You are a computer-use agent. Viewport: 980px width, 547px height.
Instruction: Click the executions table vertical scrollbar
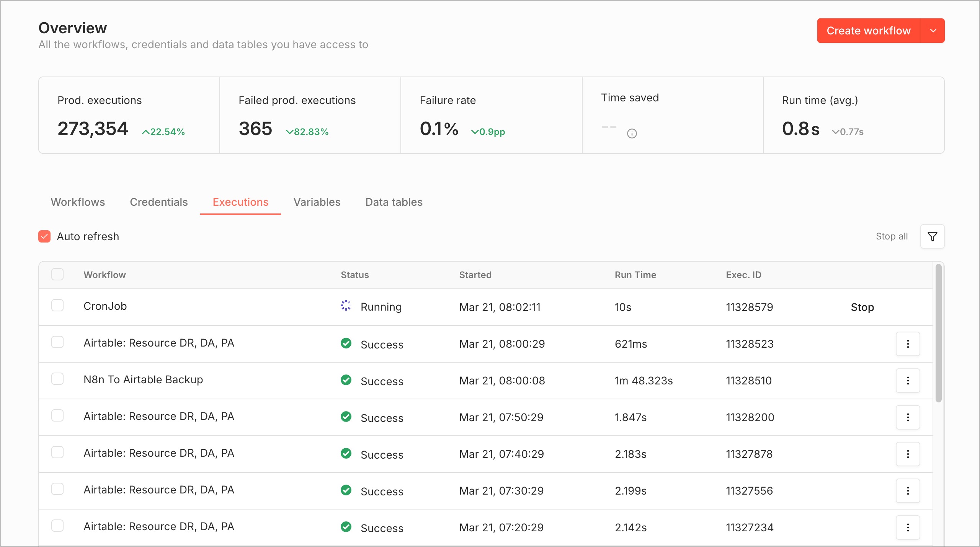tap(938, 333)
